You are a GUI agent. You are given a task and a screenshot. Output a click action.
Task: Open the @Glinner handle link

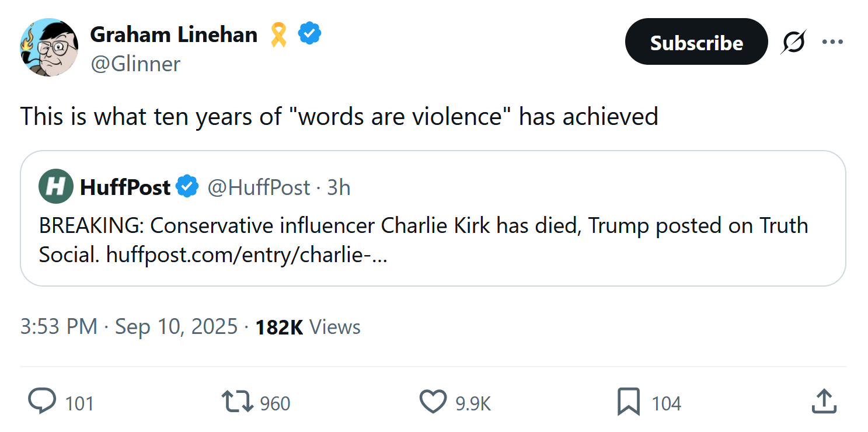pyautogui.click(x=135, y=64)
